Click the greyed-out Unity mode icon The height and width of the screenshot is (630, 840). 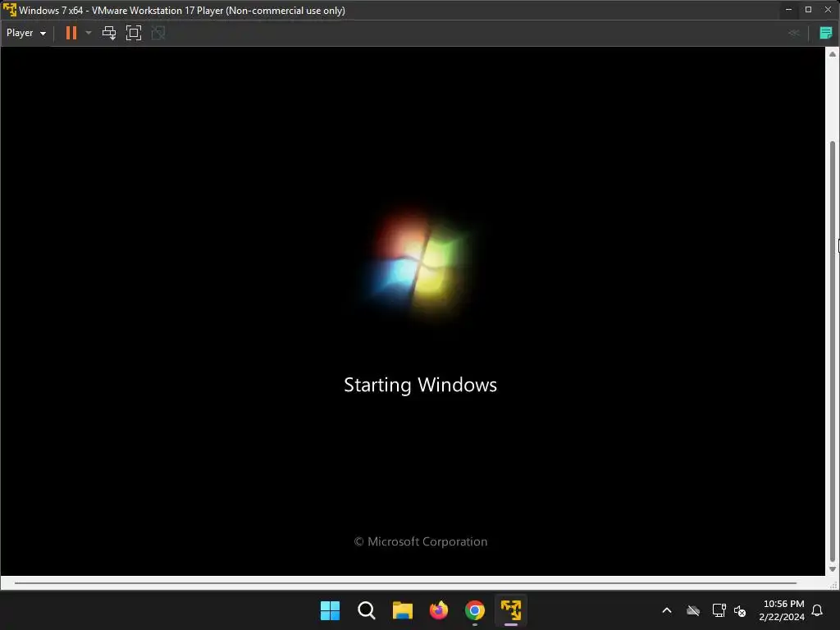[x=158, y=33]
